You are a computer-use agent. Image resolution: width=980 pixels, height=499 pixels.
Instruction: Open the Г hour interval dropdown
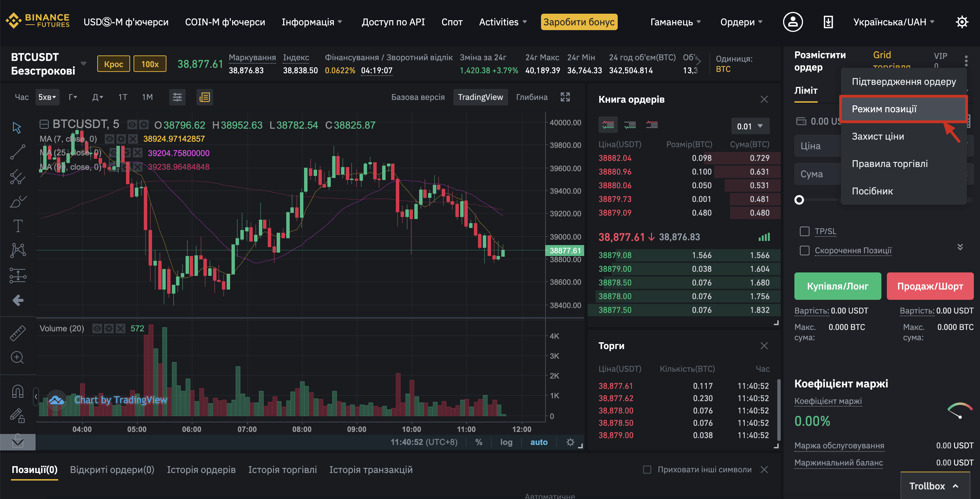tap(73, 97)
